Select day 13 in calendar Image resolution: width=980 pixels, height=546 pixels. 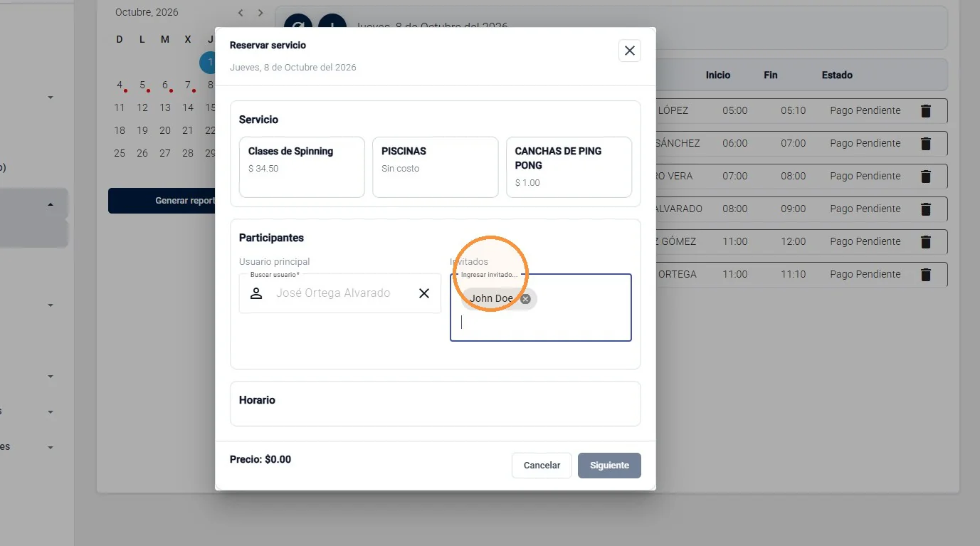(165, 107)
